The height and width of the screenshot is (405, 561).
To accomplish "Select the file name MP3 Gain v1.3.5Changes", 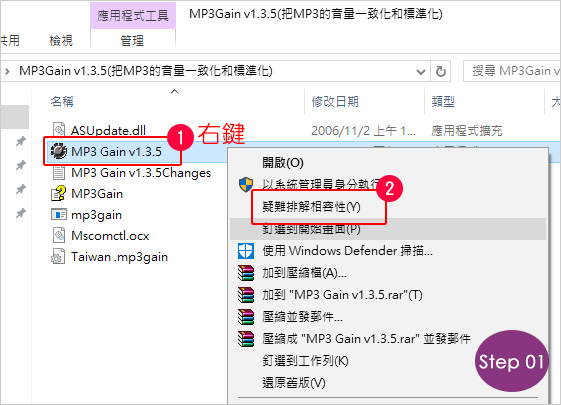I will tap(141, 173).
